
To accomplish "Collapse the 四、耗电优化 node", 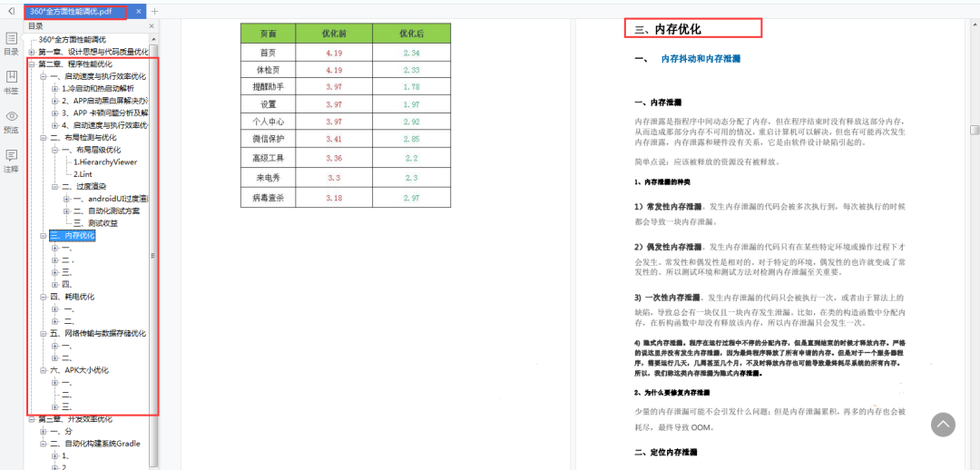I will pos(44,297).
